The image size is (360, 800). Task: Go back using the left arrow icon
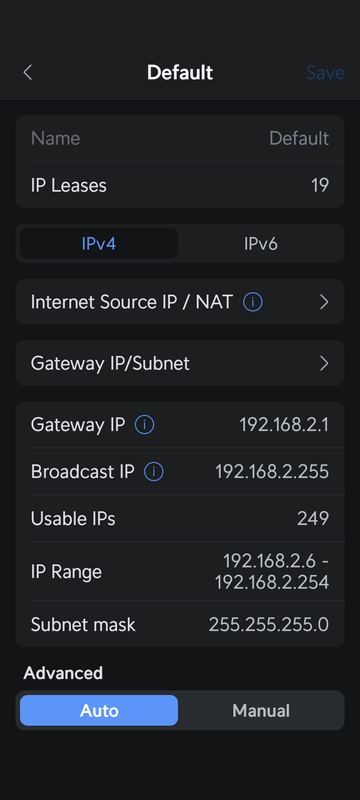tap(28, 72)
